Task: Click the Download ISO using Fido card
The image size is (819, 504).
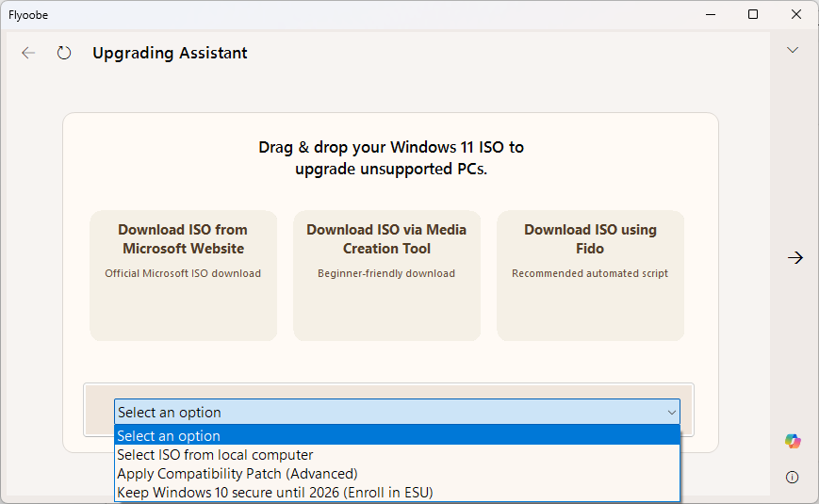Action: click(590, 274)
